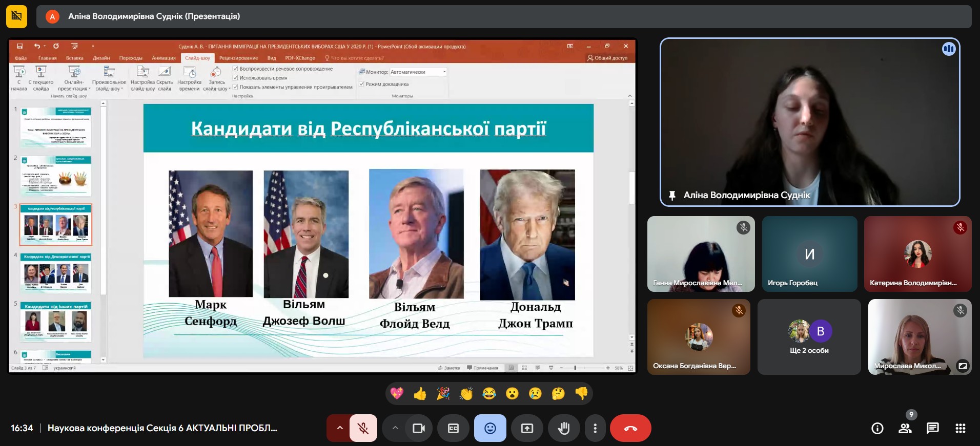
Task: Toggle the muted microphone button
Action: click(x=363, y=428)
